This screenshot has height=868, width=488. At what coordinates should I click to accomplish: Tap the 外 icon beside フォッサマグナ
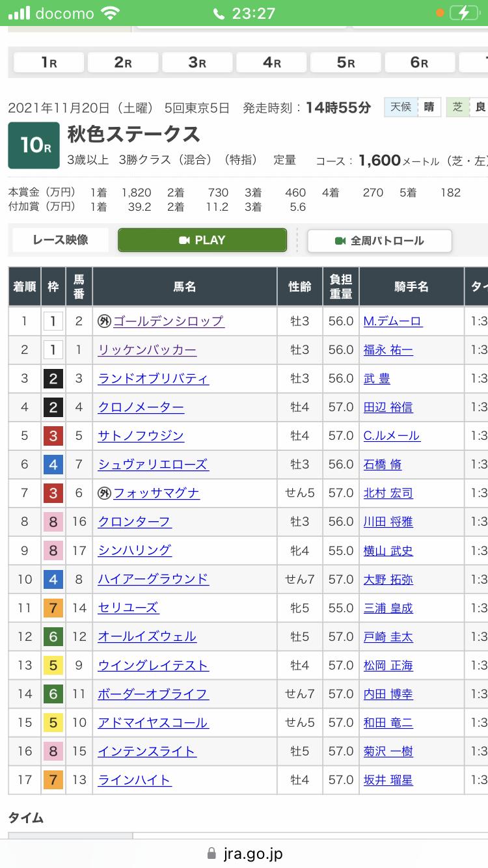pyautogui.click(x=105, y=493)
